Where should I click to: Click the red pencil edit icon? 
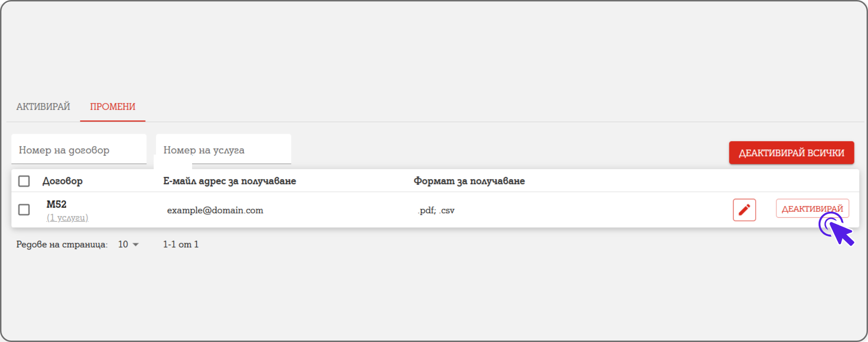[744, 210]
